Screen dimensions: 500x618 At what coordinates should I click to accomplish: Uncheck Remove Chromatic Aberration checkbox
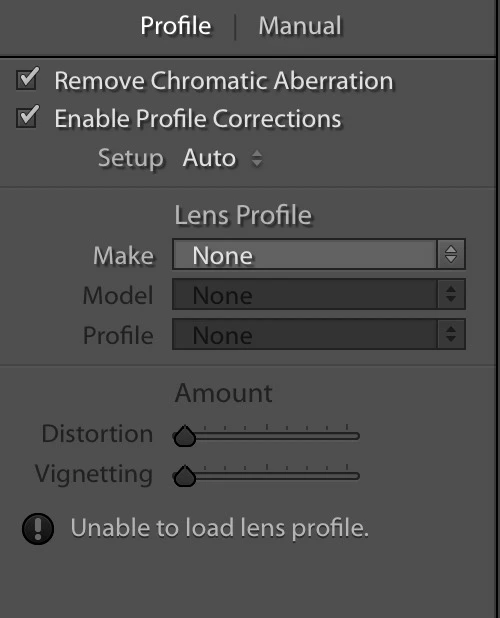click(27, 78)
